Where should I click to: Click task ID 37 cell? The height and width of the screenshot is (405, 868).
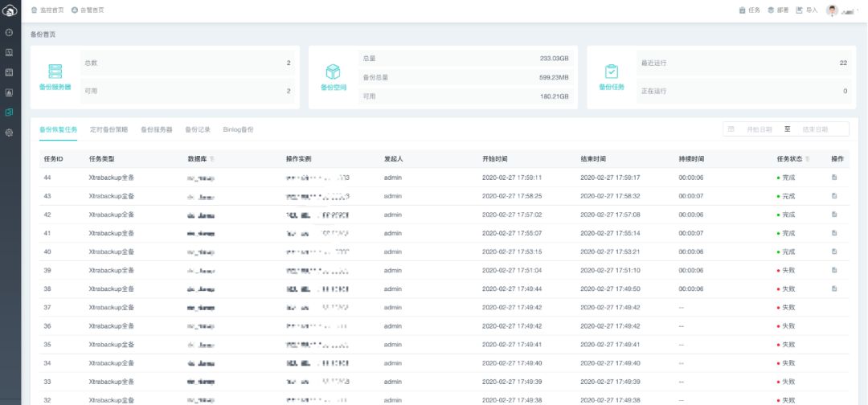(47, 308)
